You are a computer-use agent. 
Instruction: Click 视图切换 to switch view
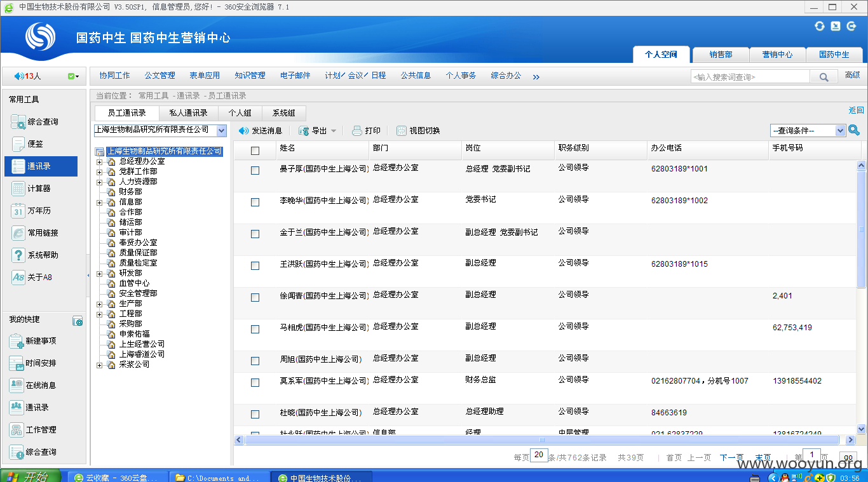(x=418, y=131)
